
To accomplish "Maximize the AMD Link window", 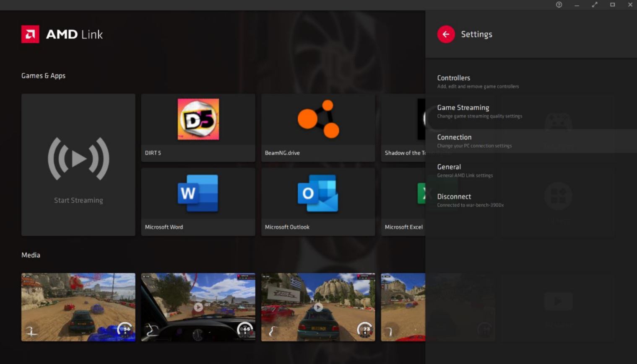I will click(x=612, y=5).
